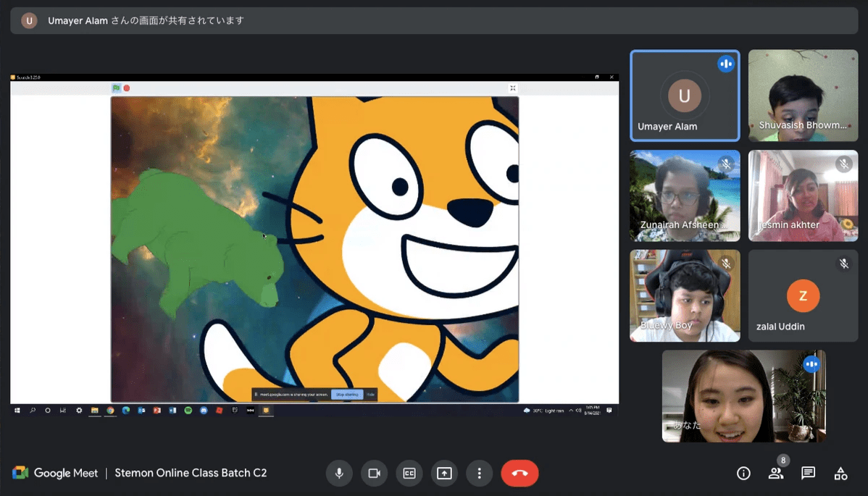Toggle closed captions in the meeting
Screen dimensions: 868x496
[x=409, y=474]
